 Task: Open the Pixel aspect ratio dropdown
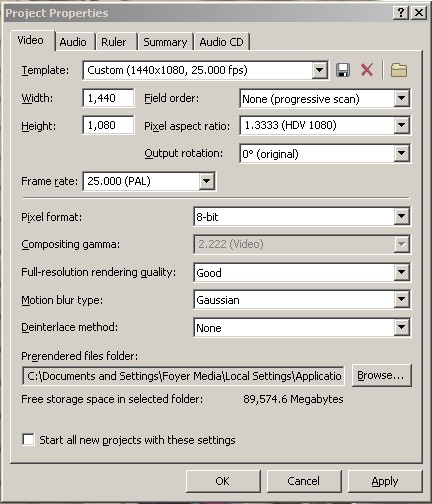(x=401, y=125)
